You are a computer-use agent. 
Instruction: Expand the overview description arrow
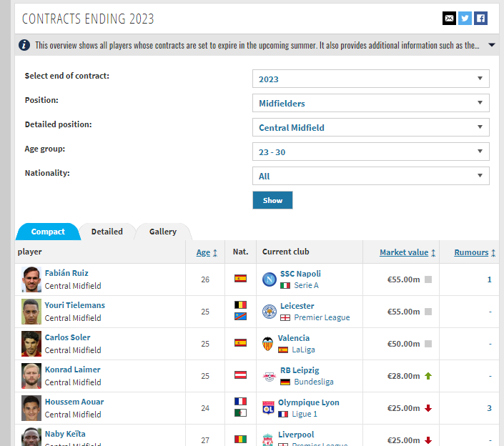(491, 44)
